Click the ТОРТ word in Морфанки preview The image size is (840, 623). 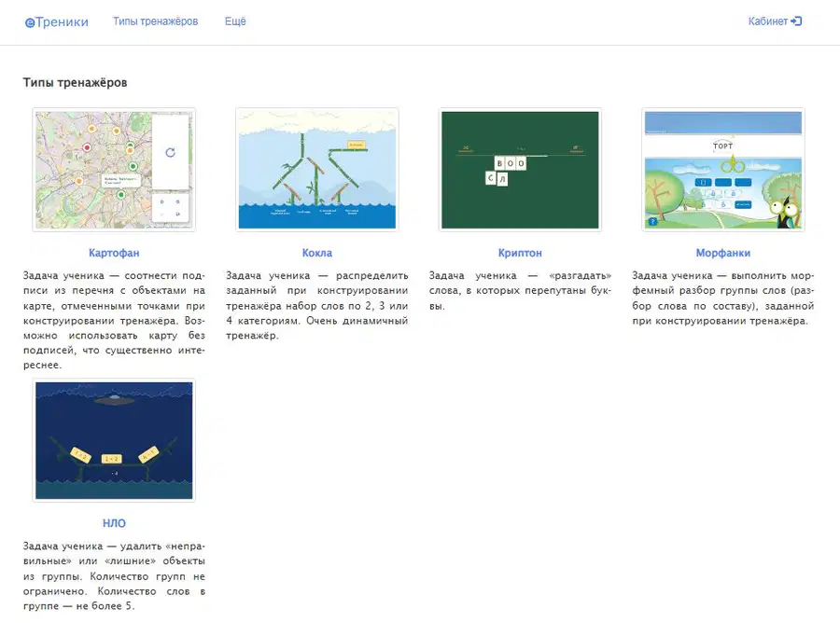(722, 145)
